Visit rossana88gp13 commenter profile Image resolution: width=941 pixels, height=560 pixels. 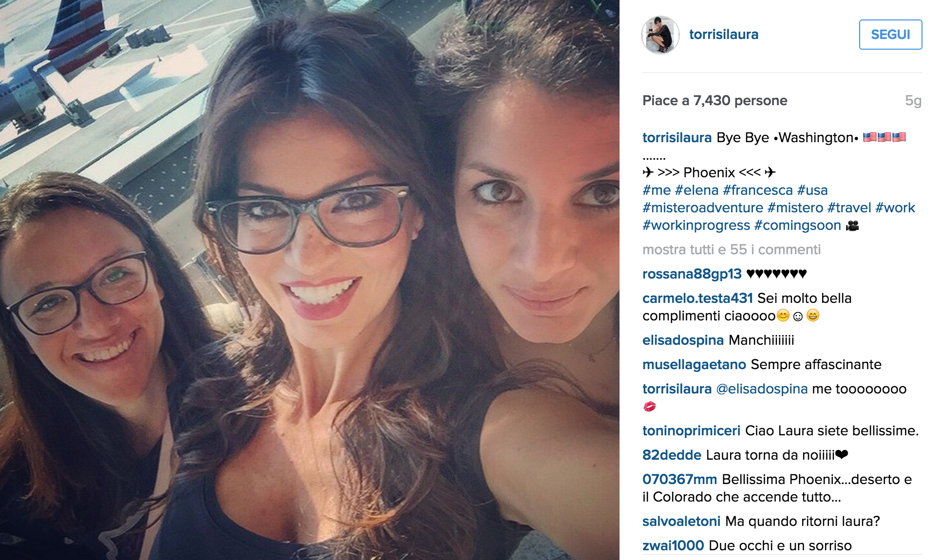pos(692,274)
